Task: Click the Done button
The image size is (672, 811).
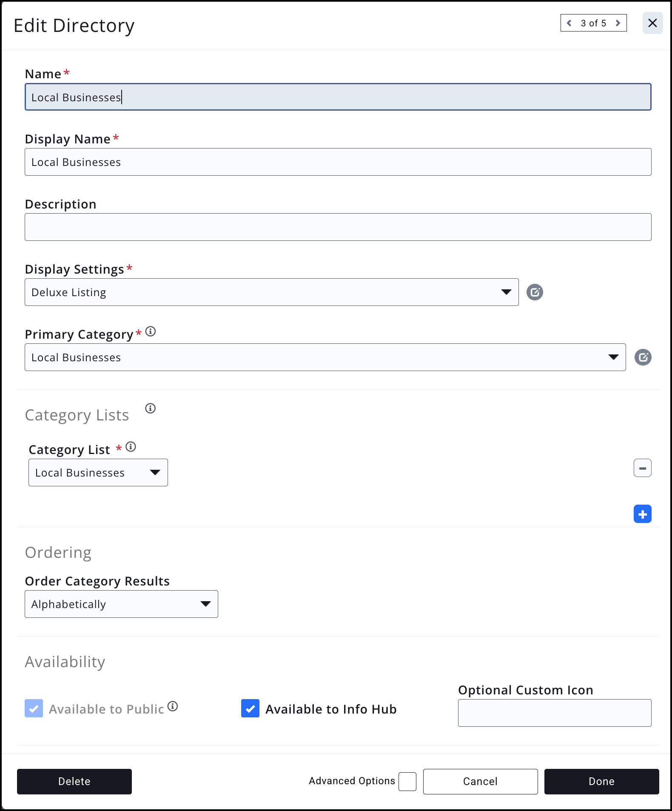Action: tap(601, 782)
